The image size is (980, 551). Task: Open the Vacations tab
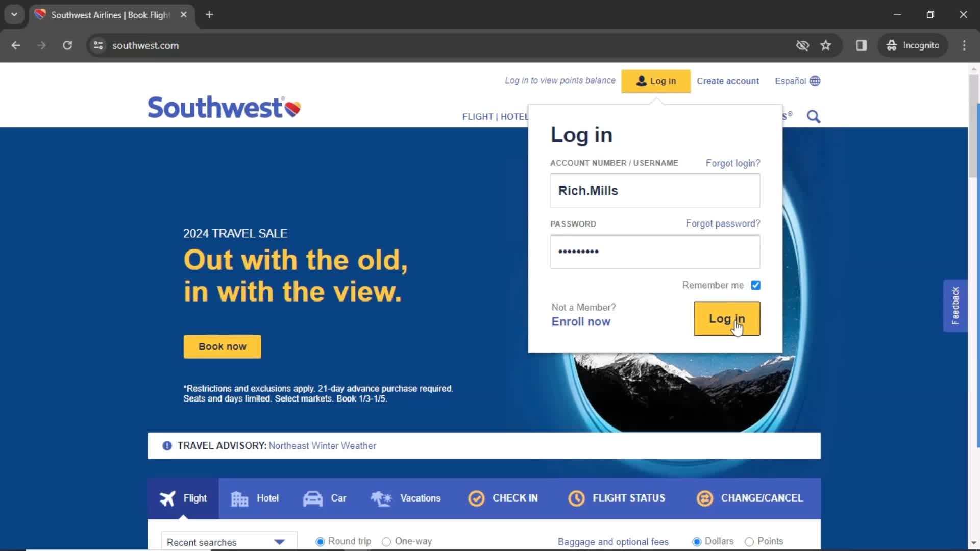[407, 498]
